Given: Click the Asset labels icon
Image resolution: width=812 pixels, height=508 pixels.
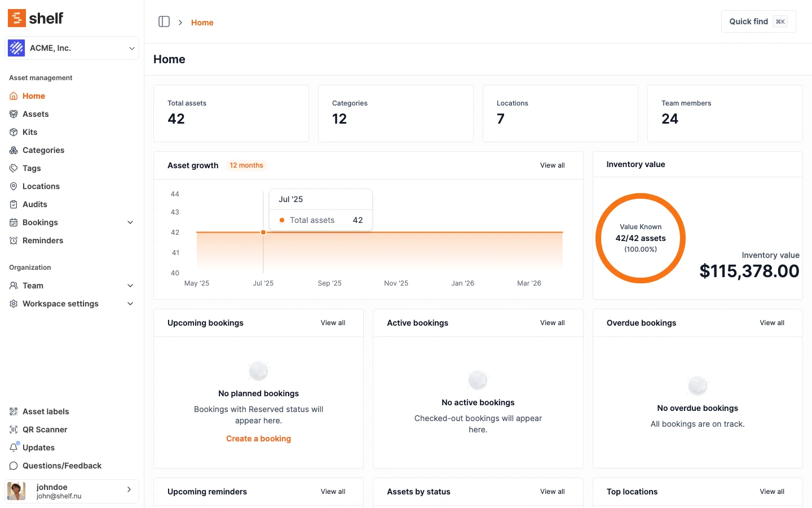Looking at the screenshot, I should click(x=14, y=411).
